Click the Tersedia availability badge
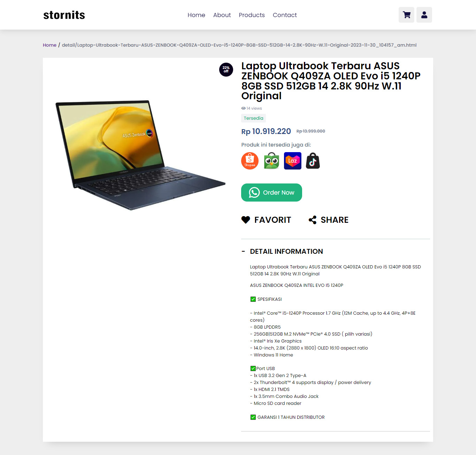The image size is (476, 455). (253, 118)
